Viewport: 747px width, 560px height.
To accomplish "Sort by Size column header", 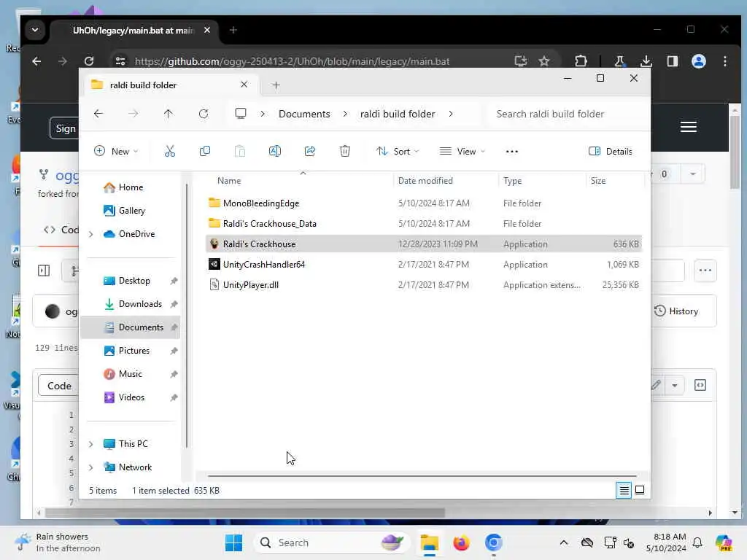I will [614, 181].
